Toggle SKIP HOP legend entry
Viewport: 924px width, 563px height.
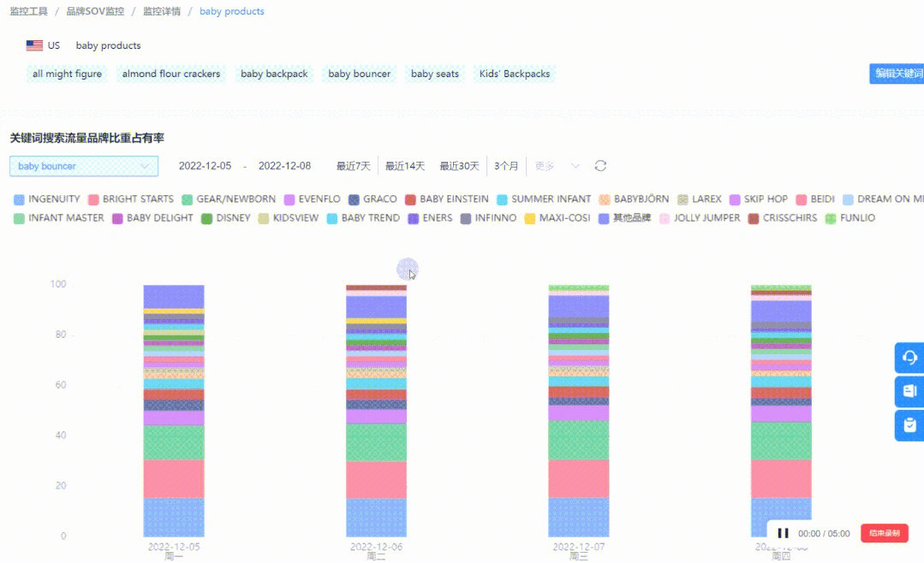click(759, 199)
